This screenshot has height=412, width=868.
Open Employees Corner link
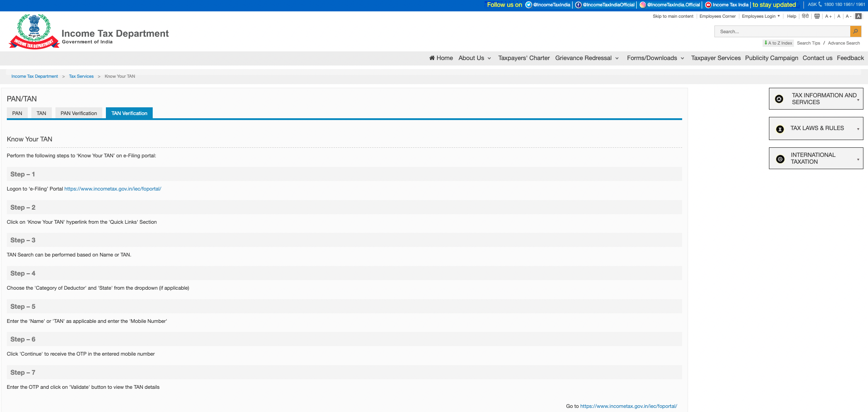718,16
